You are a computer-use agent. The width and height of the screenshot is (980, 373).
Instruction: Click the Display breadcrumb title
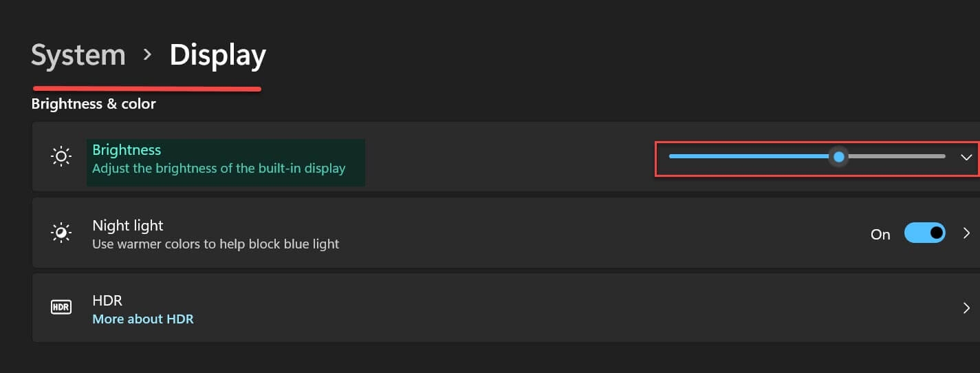pos(217,55)
